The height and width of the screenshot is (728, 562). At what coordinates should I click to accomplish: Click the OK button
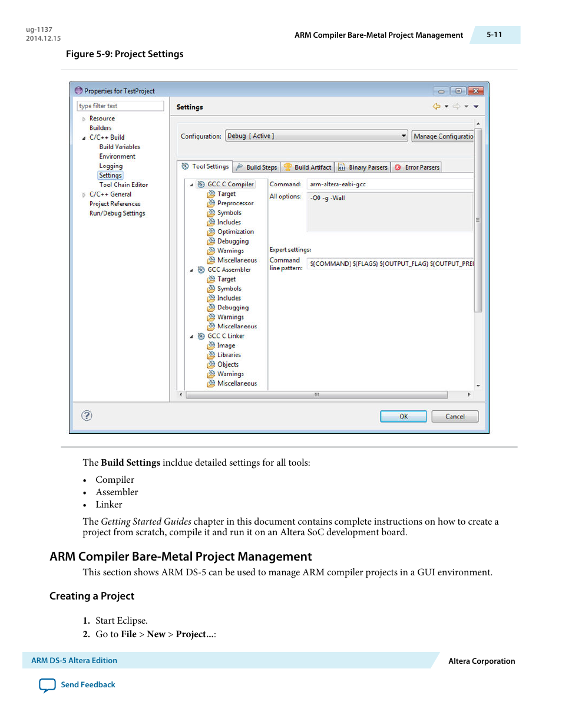click(404, 416)
